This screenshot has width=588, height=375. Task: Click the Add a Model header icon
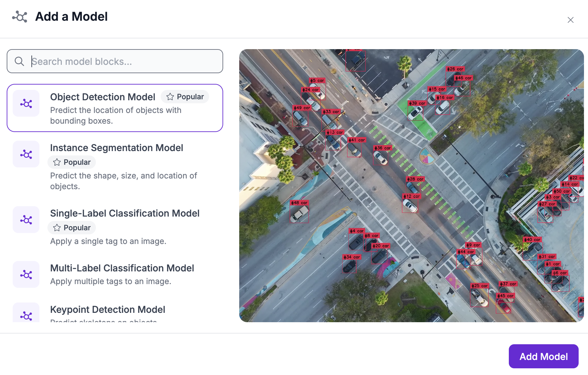[20, 17]
